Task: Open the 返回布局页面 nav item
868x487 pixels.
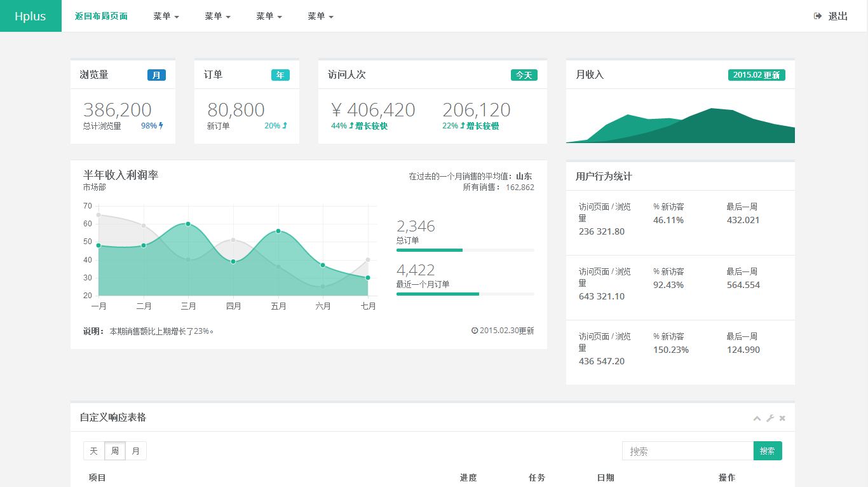Action: pyautogui.click(x=101, y=16)
